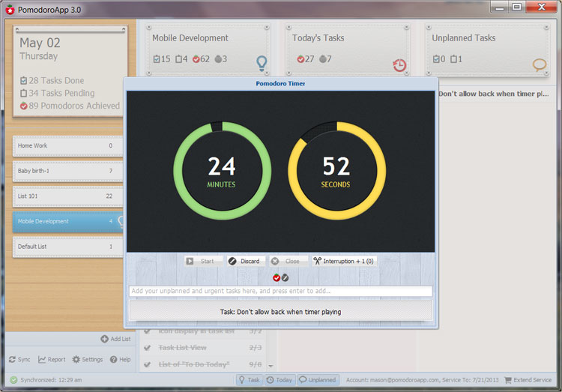Image resolution: width=562 pixels, height=392 pixels.
Task: Minimize the PomodoroApp window
Action: click(500, 7)
